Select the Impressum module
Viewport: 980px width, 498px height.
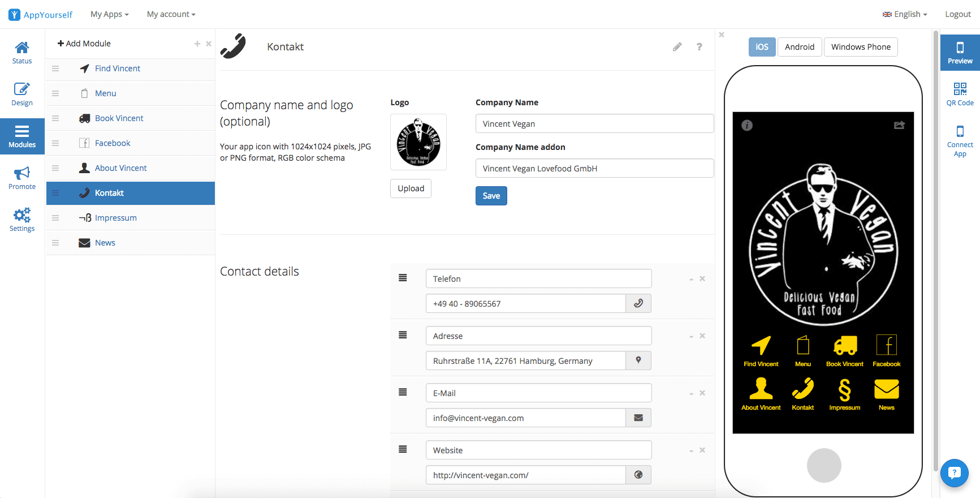pos(131,218)
